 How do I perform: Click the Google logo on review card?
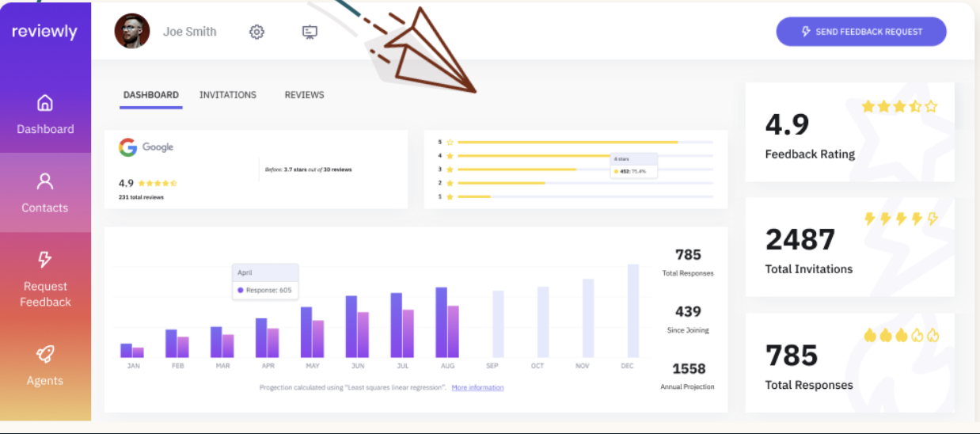[146, 147]
